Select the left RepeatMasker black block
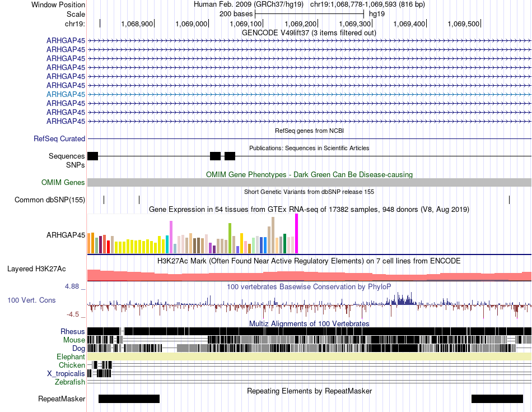Viewport: 532px width, 412px height. tap(129, 399)
